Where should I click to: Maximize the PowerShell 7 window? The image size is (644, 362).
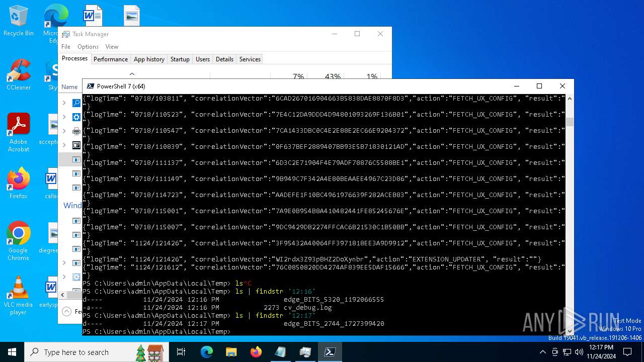pos(539,86)
